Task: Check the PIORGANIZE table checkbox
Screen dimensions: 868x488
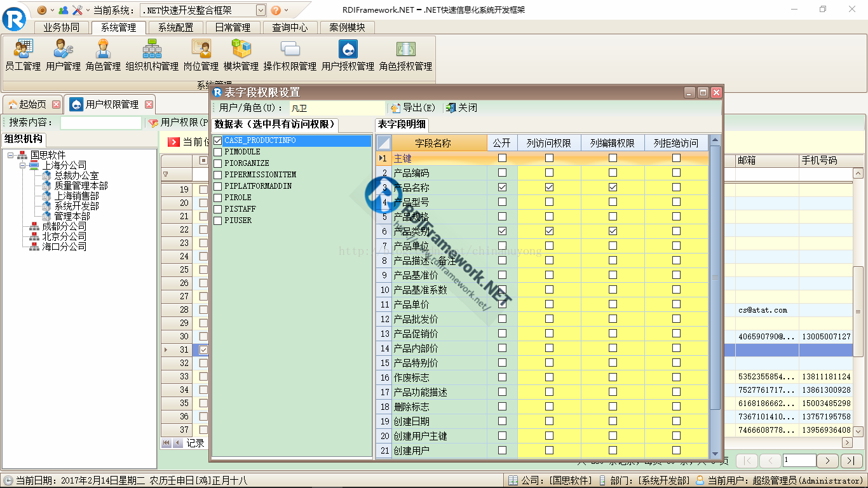Action: click(x=218, y=163)
